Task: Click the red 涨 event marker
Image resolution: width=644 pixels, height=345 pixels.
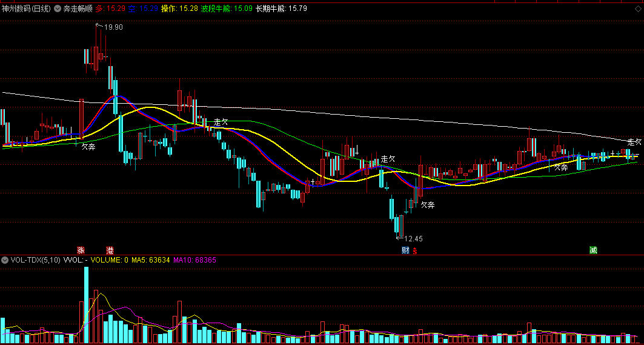Action: pyautogui.click(x=81, y=250)
